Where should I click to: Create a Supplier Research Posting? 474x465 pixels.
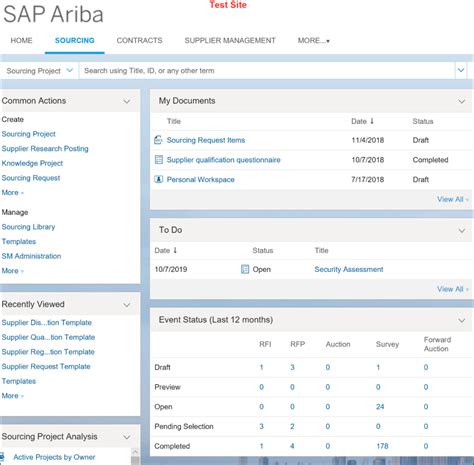tap(45, 149)
